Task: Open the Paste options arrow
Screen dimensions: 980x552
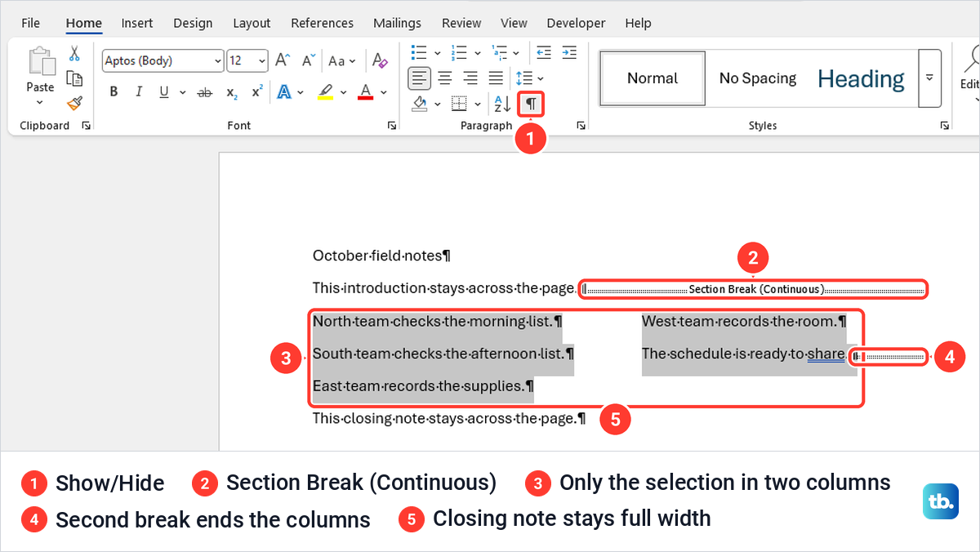Action: coord(40,103)
